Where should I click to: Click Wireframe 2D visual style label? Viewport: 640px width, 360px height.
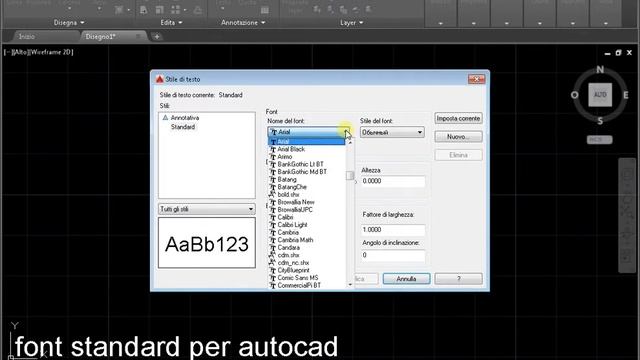51,52
